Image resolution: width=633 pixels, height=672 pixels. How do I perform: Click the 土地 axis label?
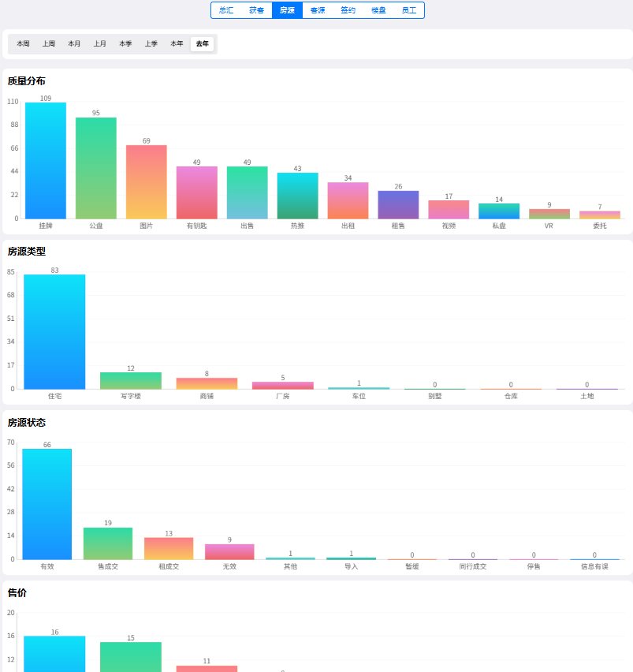(586, 396)
